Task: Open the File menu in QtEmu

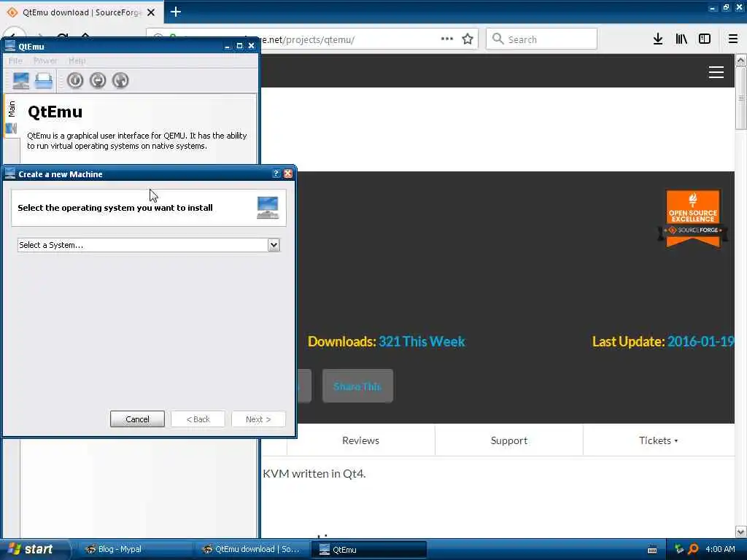Action: coord(15,61)
